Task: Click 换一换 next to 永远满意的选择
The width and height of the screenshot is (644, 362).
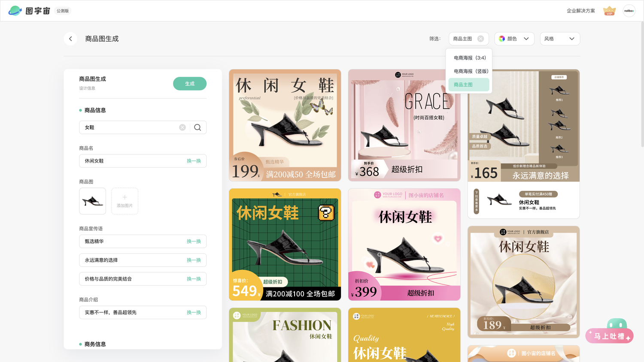Action: tap(194, 260)
